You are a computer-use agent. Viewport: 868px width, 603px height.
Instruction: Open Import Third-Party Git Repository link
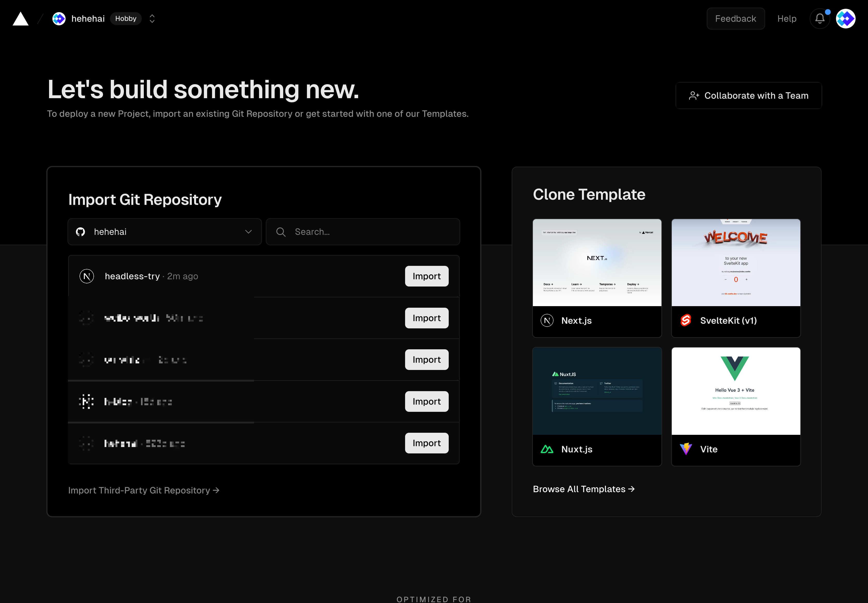(144, 490)
